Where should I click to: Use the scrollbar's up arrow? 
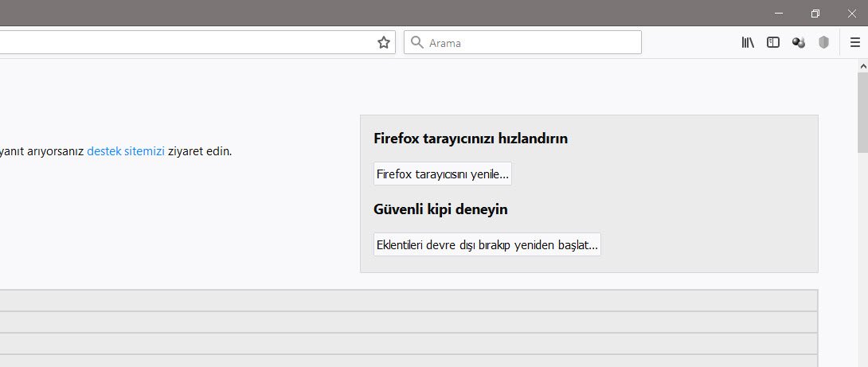point(862,66)
